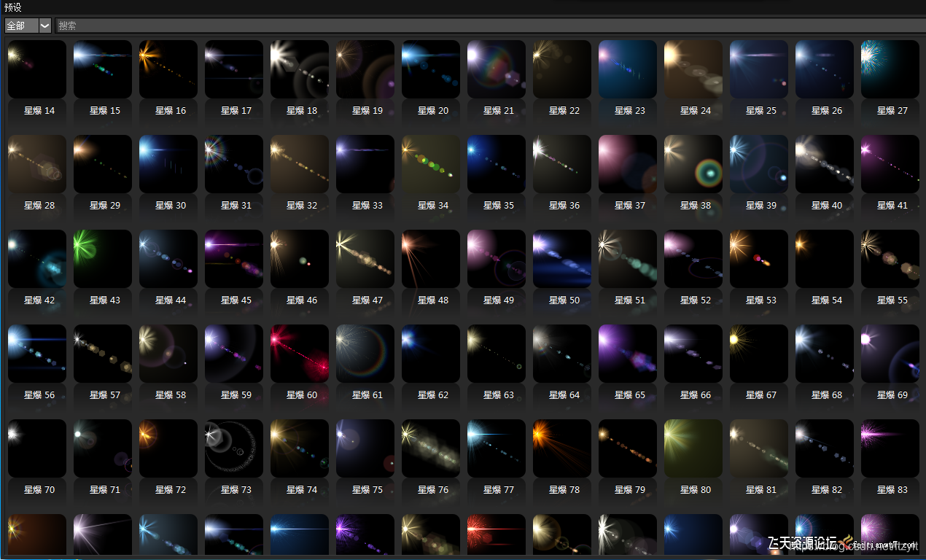Viewport: 926px width, 560px height.
Task: Pick the 星爆 38 ring flare preset
Action: point(693,164)
